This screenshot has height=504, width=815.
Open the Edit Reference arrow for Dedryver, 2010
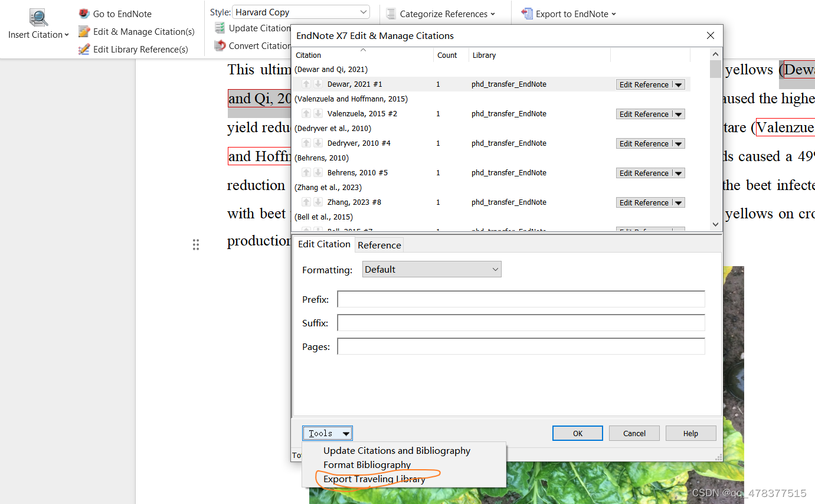coord(679,143)
